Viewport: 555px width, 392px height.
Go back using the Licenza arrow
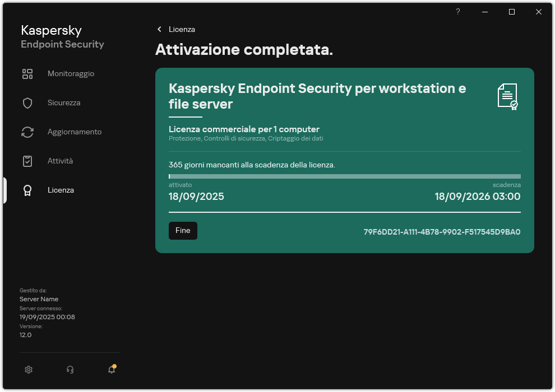click(160, 29)
